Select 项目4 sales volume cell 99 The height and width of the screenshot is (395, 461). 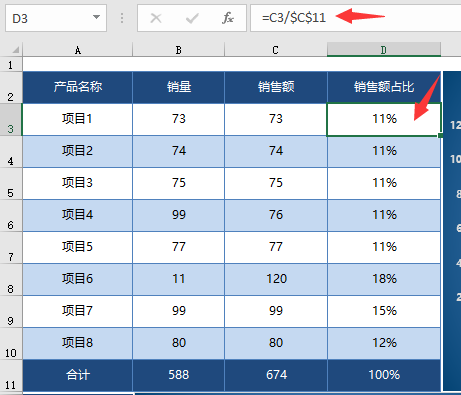[x=179, y=215]
